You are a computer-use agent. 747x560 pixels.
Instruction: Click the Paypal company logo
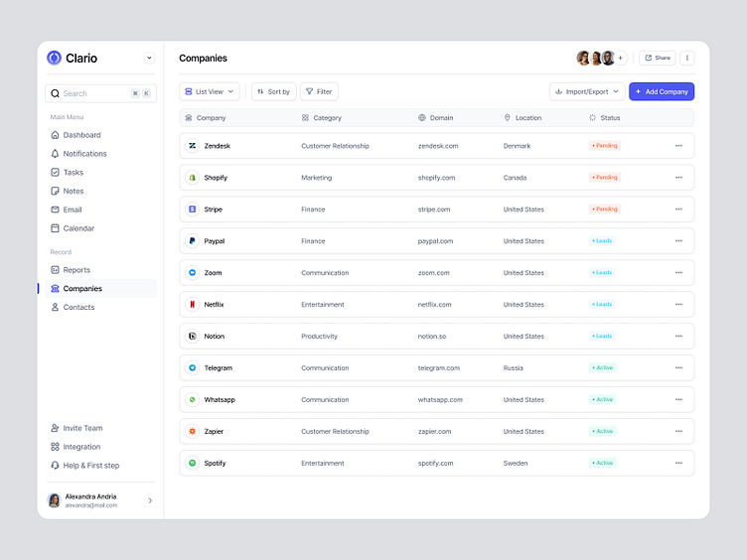point(192,241)
